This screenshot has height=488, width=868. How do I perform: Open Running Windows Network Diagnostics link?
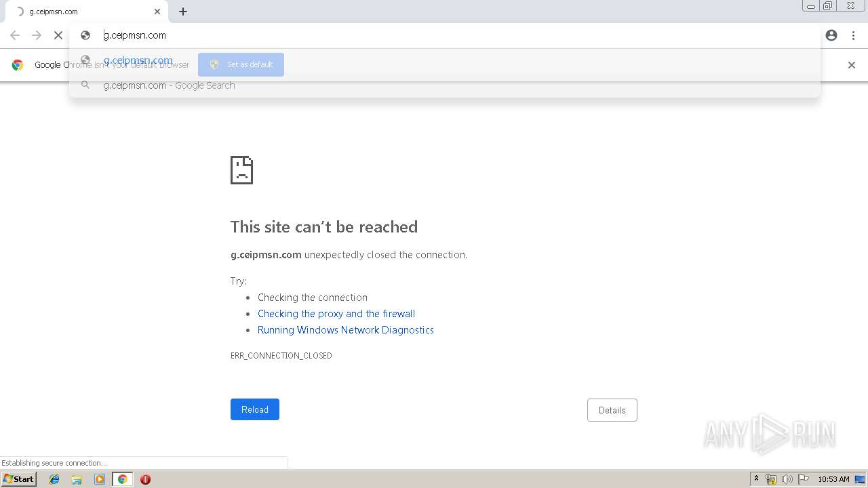tap(346, 330)
